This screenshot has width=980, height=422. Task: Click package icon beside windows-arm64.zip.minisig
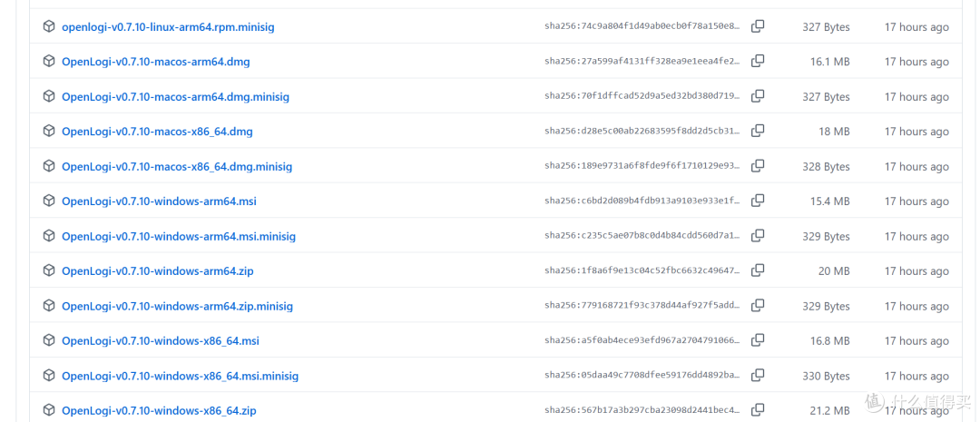point(49,306)
